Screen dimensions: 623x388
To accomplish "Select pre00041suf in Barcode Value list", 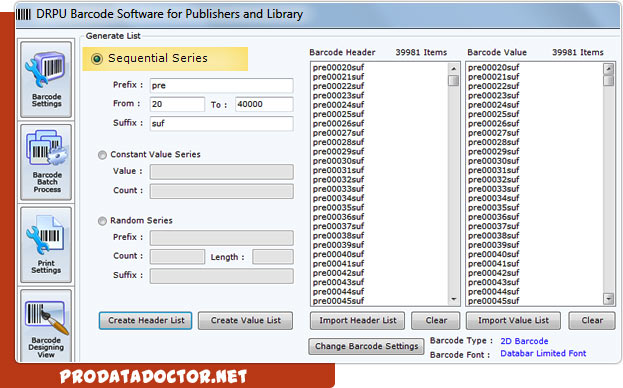I will [x=493, y=264].
